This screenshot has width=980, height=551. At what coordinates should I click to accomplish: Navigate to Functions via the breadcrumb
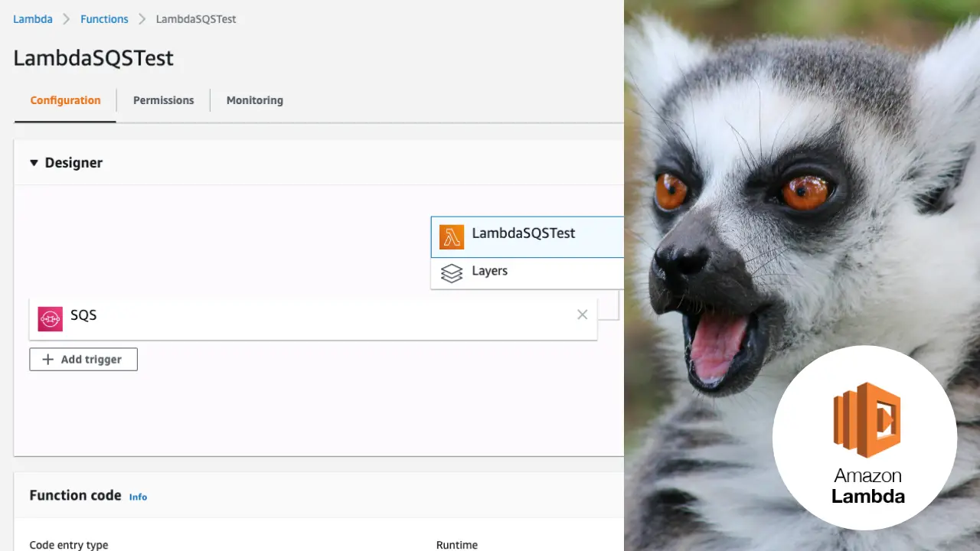tap(104, 18)
